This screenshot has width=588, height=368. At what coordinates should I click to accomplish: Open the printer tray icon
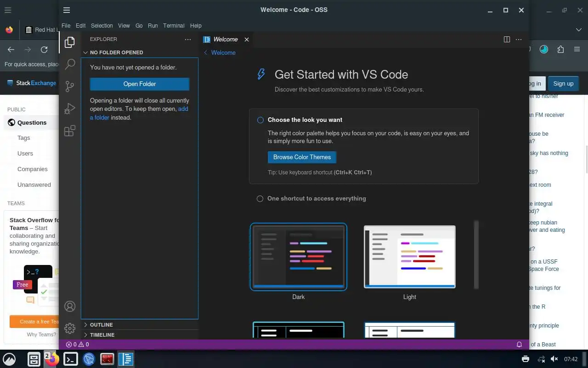point(526,359)
